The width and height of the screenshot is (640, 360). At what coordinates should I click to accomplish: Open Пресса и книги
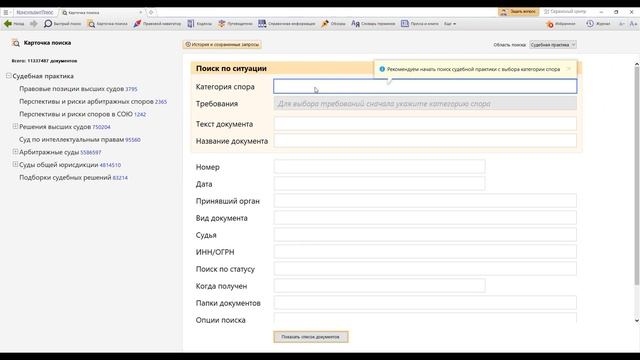pos(420,24)
